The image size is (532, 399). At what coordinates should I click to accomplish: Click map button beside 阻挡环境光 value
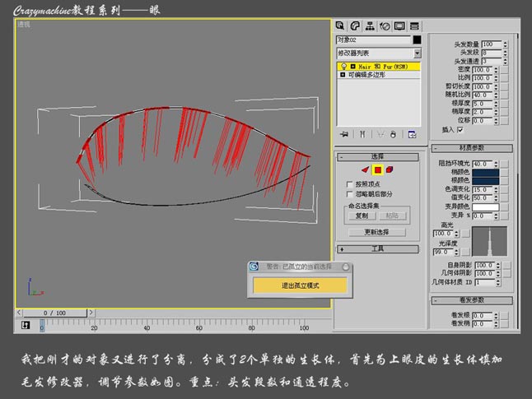(505, 164)
